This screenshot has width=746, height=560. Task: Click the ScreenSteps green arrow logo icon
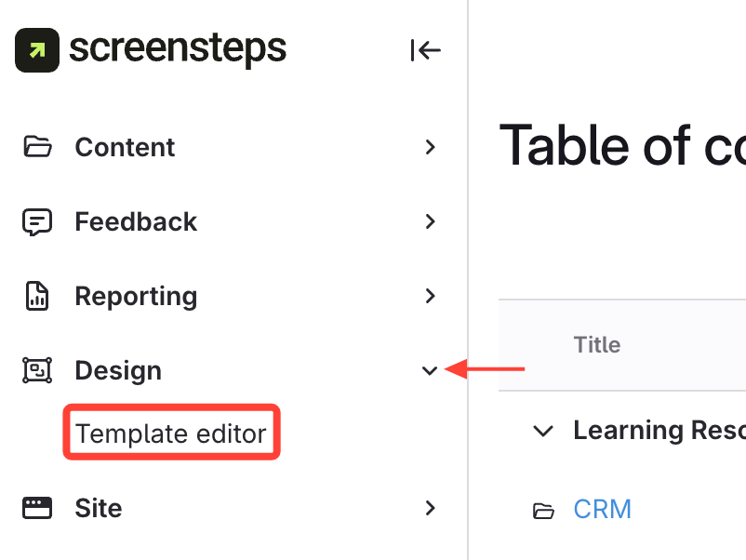[37, 49]
